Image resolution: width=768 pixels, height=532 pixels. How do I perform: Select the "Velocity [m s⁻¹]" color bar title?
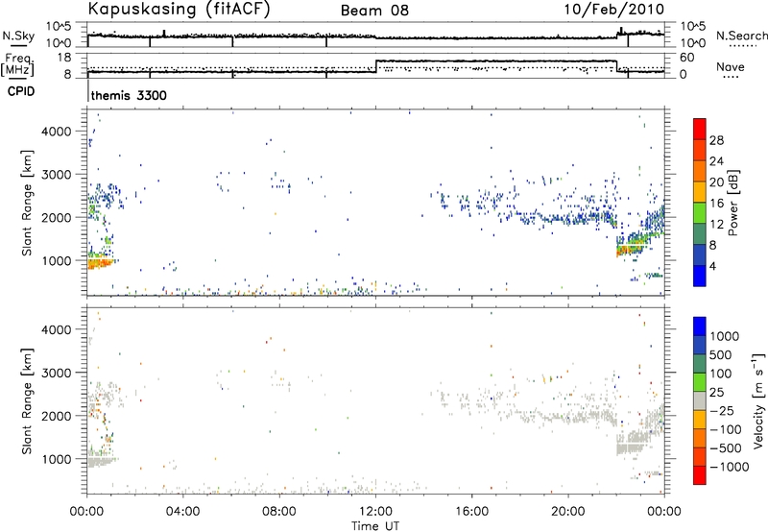[x=758, y=400]
